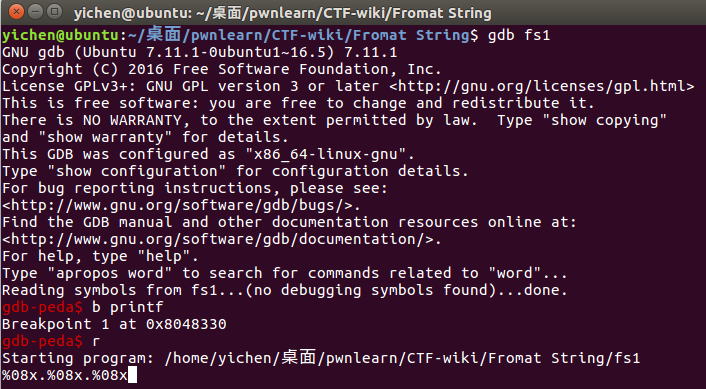Maximize the terminal window
Screen dimensions: 706x389
(54, 12)
